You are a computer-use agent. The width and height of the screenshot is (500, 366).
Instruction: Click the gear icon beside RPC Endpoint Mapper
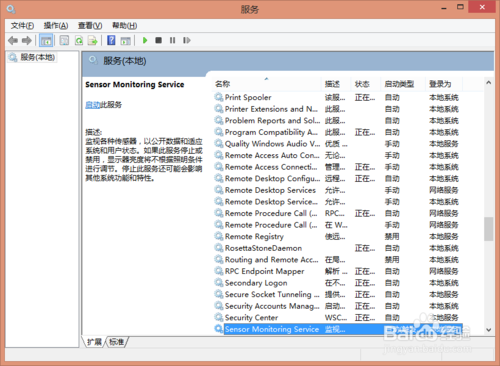click(219, 271)
